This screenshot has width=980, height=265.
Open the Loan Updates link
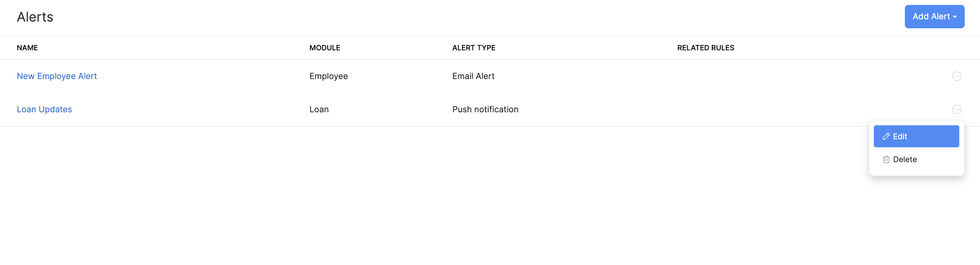click(x=44, y=109)
